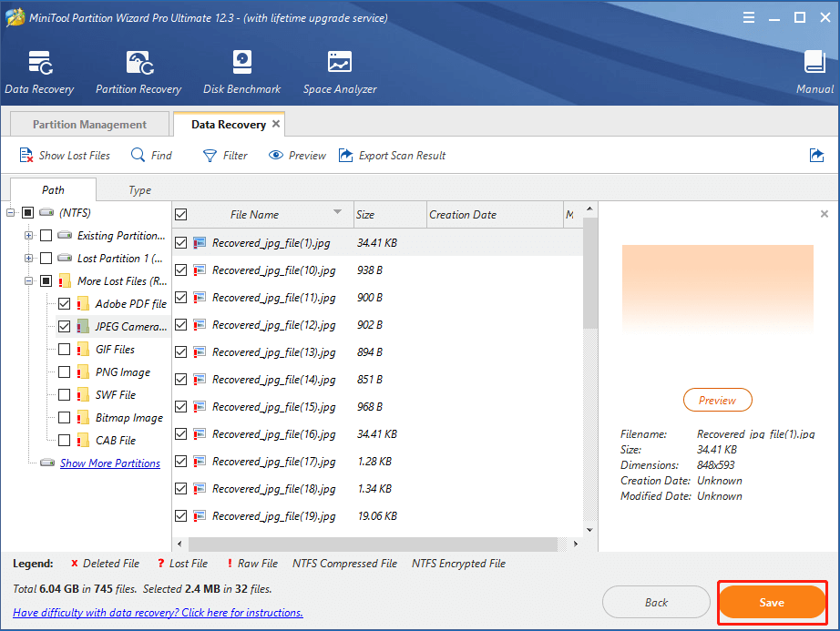
Task: Open the hamburger menu in title bar
Action: point(749,17)
